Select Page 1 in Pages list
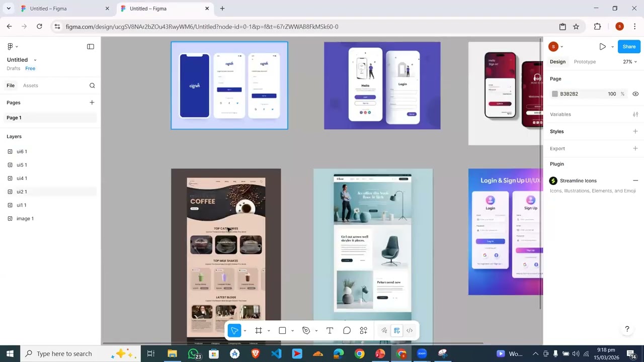The image size is (644, 362). (x=50, y=118)
